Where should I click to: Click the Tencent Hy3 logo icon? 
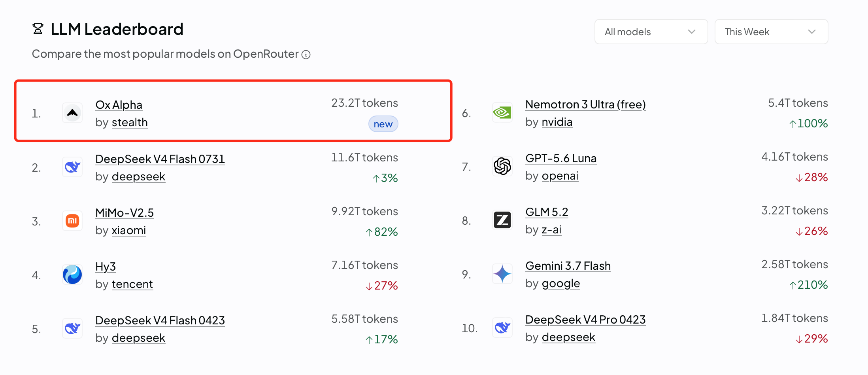(x=72, y=275)
